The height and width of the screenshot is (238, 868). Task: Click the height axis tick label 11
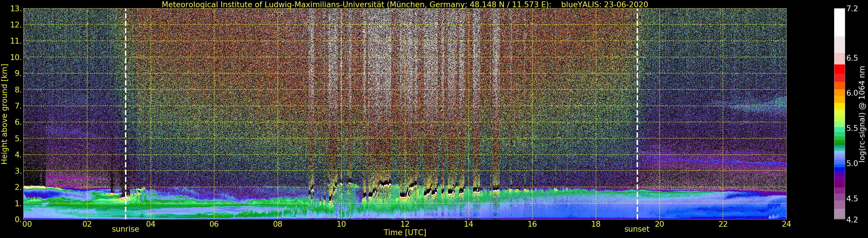(x=16, y=41)
